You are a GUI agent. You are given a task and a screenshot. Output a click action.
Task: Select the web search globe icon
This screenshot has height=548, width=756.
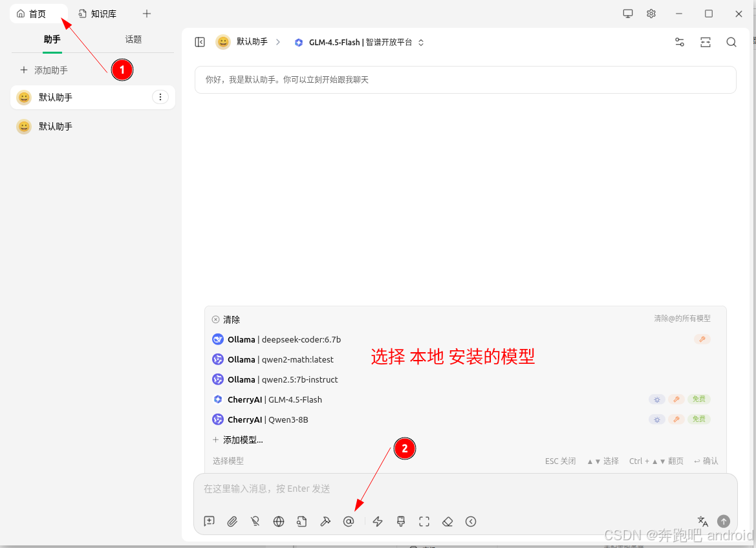[x=278, y=522]
